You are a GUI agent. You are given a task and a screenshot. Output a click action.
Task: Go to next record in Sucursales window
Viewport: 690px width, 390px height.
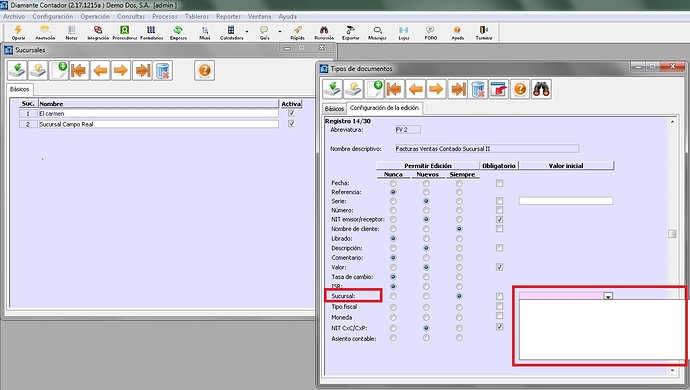click(121, 70)
